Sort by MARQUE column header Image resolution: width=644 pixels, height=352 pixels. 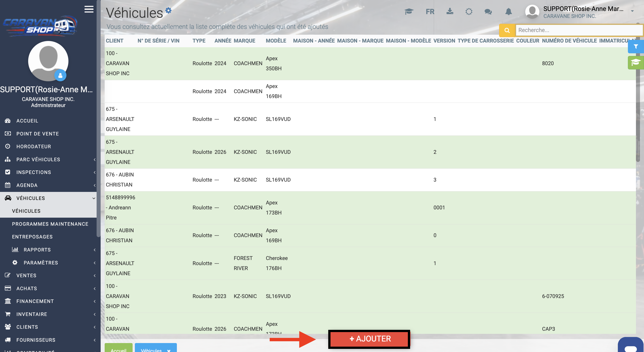pos(244,41)
